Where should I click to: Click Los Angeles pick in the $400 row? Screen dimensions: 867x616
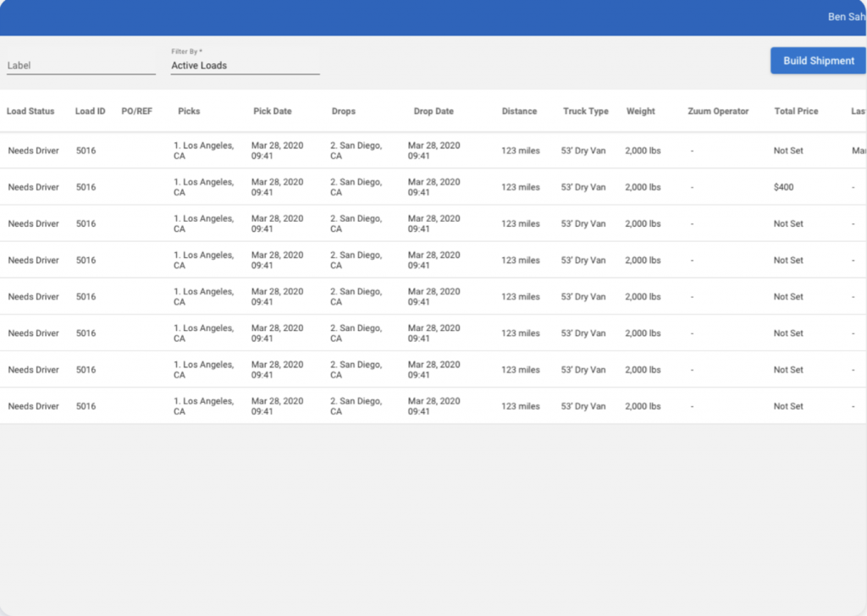point(203,187)
